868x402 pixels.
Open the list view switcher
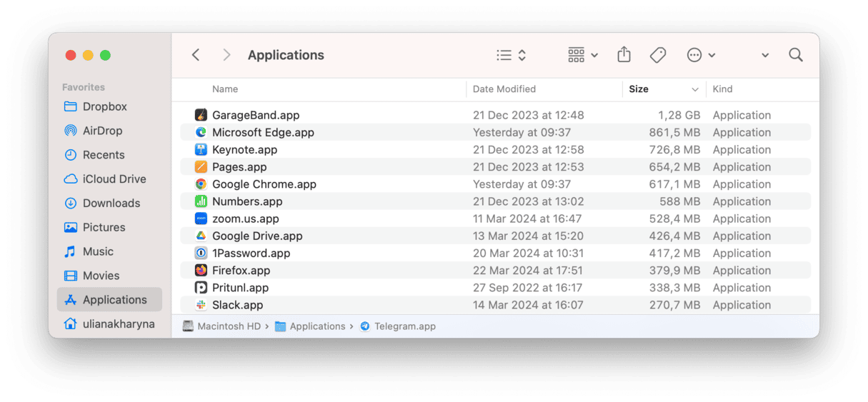point(512,55)
